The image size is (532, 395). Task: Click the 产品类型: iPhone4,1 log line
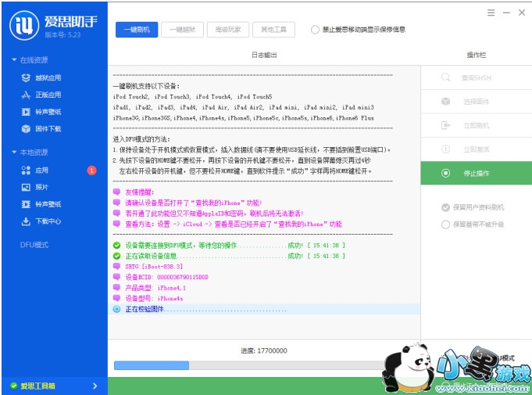[x=155, y=288]
